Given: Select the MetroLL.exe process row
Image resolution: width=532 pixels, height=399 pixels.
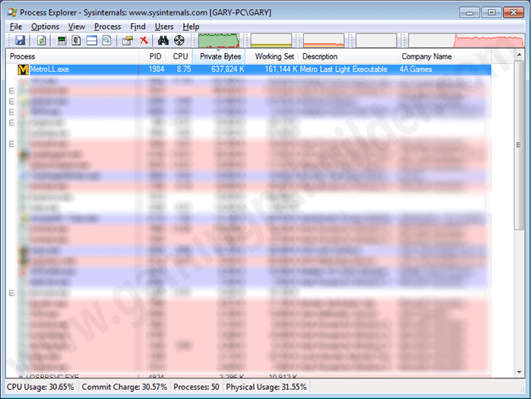Looking at the screenshot, I should pyautogui.click(x=249, y=70).
